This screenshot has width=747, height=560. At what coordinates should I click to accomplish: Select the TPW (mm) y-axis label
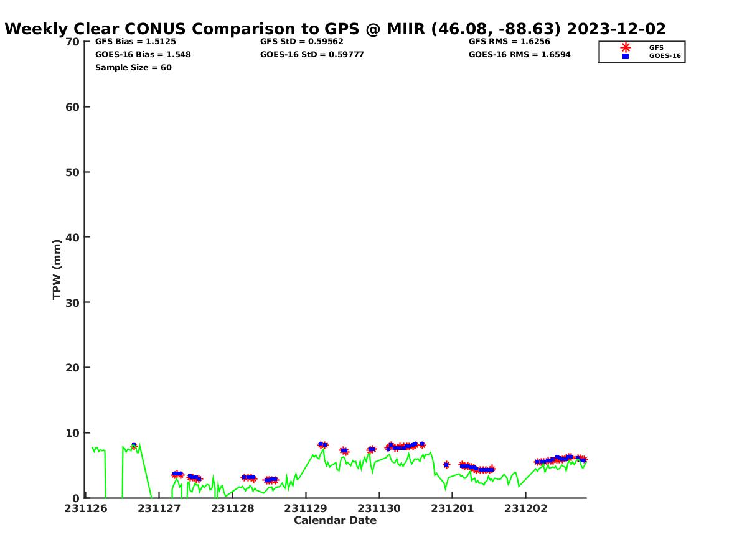pyautogui.click(x=57, y=269)
